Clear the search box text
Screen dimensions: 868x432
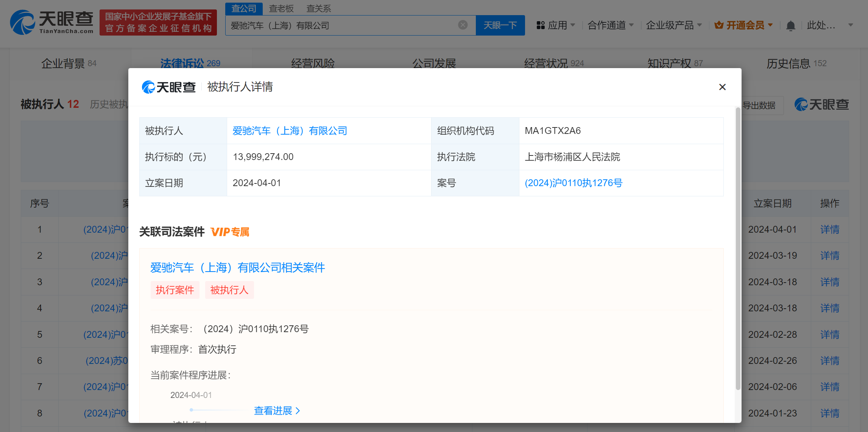[463, 25]
